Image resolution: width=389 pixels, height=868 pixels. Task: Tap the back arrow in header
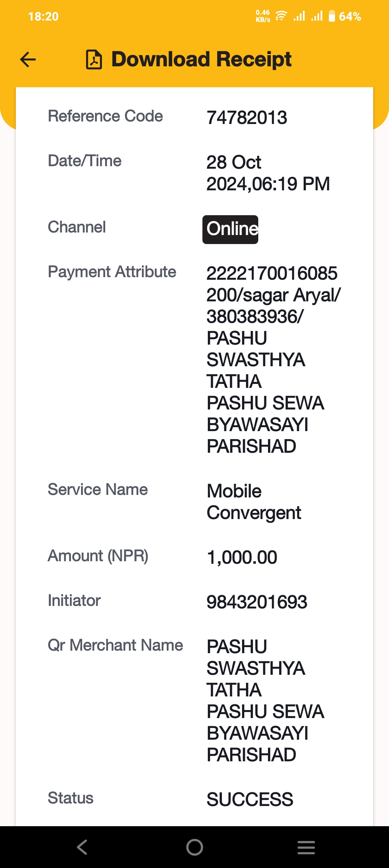(28, 59)
